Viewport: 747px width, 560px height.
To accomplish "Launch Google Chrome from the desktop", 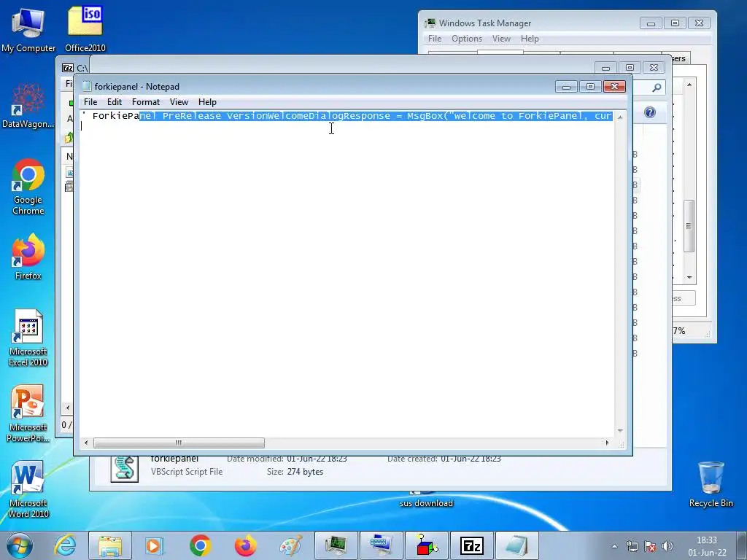I will tap(28, 187).
